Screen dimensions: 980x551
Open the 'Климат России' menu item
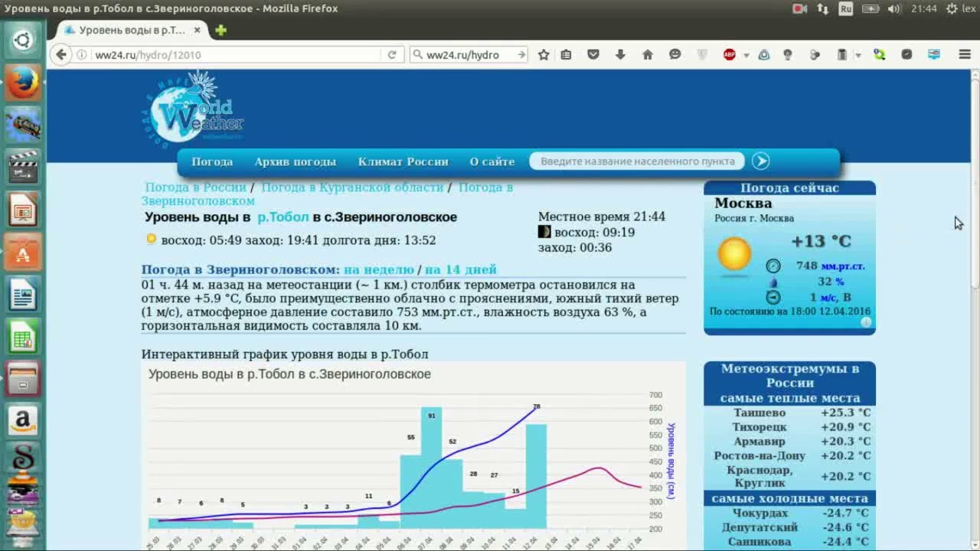tap(403, 161)
